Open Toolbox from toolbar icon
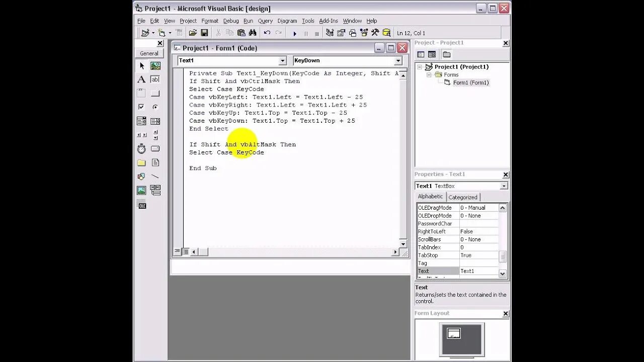This screenshot has height=362, width=644. click(375, 33)
